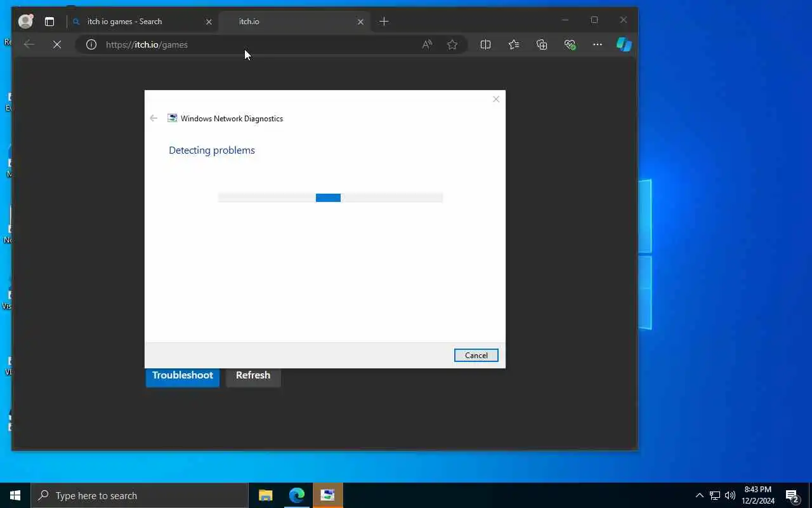
Task: Open the Copilot sidebar
Action: tap(624, 44)
